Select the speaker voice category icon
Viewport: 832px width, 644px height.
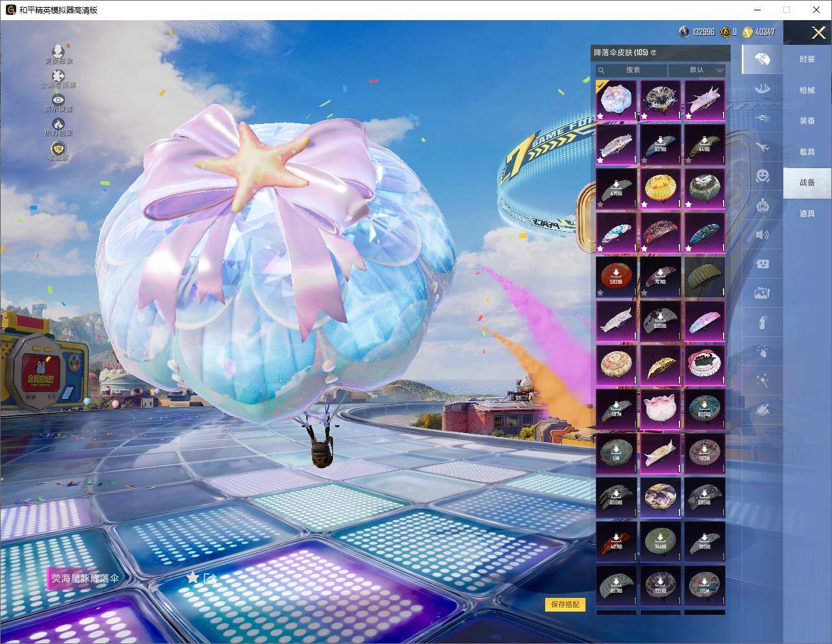pyautogui.click(x=762, y=234)
